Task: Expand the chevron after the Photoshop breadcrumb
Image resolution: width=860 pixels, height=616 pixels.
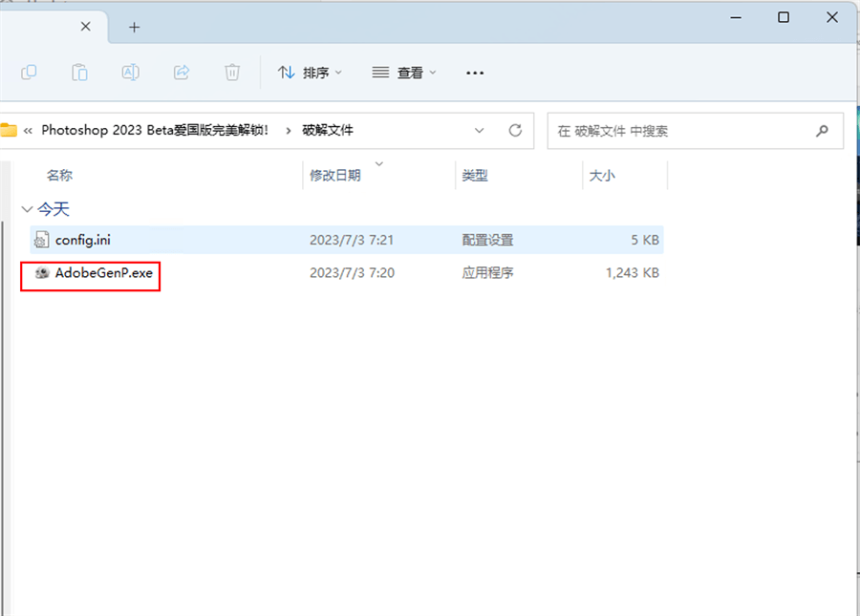Action: 288,131
